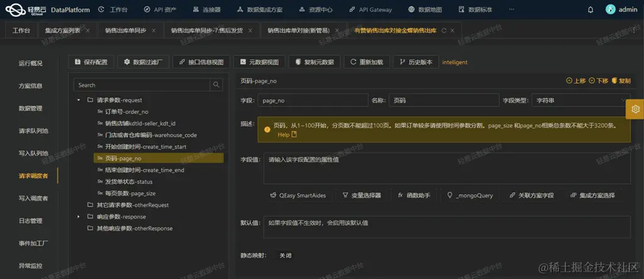The image size is (644, 279).
Task: Close the 销售出库单对接(新管易) tab
Action: 337,30
